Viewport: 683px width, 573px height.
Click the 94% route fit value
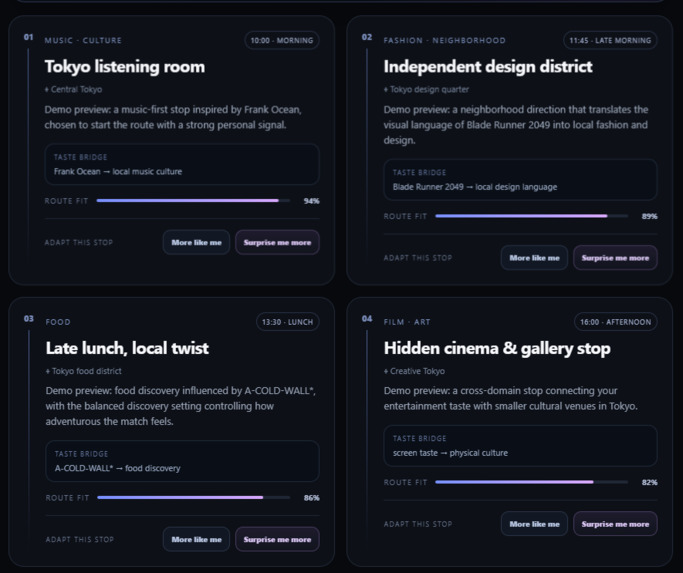pos(311,201)
